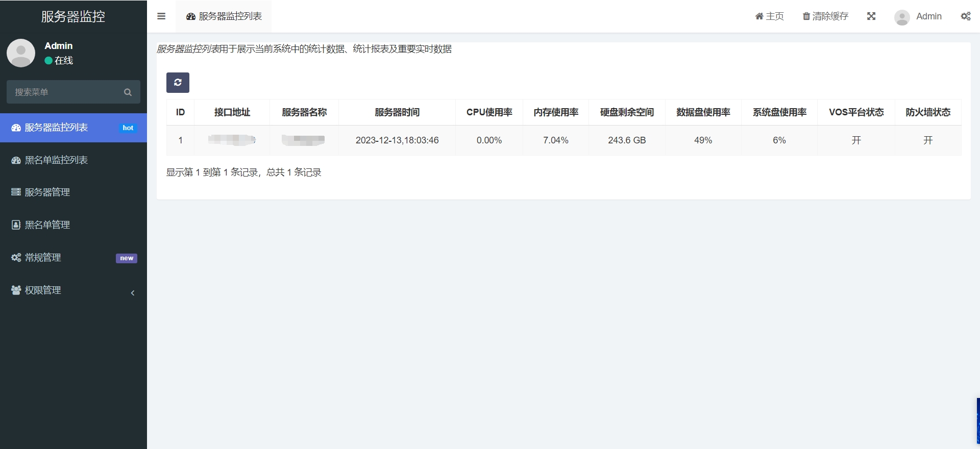The image size is (980, 449).
Task: Open settings via top-right gears icon
Action: click(966, 16)
